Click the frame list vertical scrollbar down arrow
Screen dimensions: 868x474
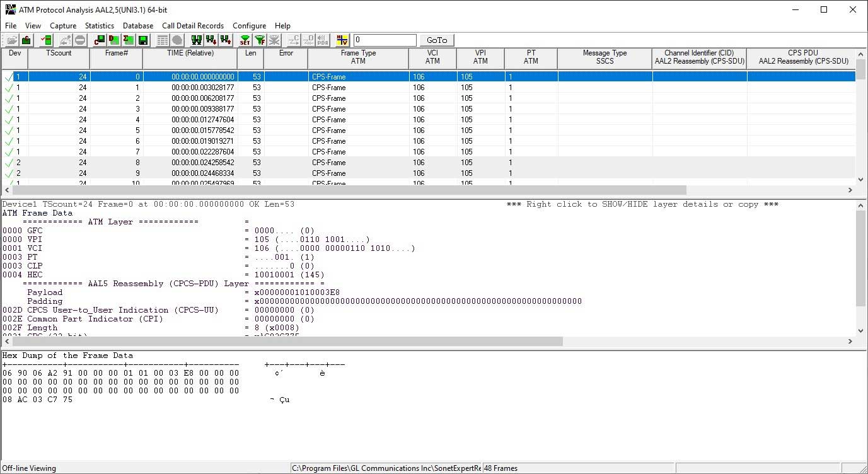click(x=862, y=180)
